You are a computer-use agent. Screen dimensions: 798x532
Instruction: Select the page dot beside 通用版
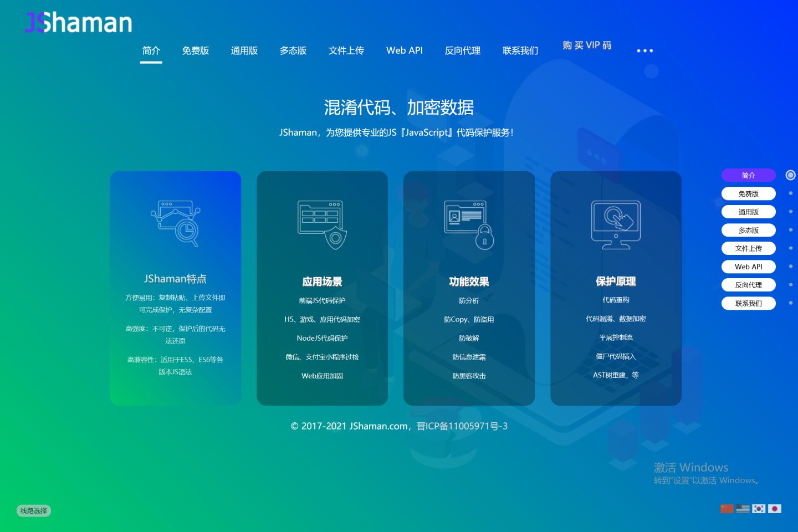point(791,212)
